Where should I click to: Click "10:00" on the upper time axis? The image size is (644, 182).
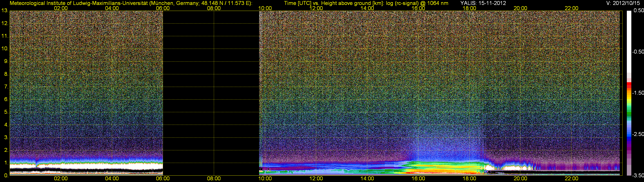coord(265,8)
